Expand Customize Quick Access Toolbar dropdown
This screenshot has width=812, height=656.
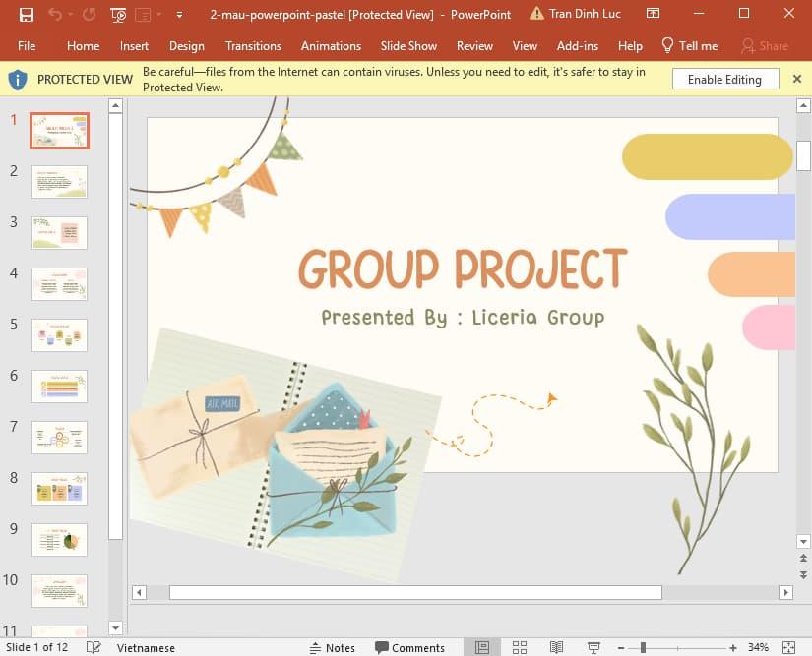pyautogui.click(x=178, y=15)
